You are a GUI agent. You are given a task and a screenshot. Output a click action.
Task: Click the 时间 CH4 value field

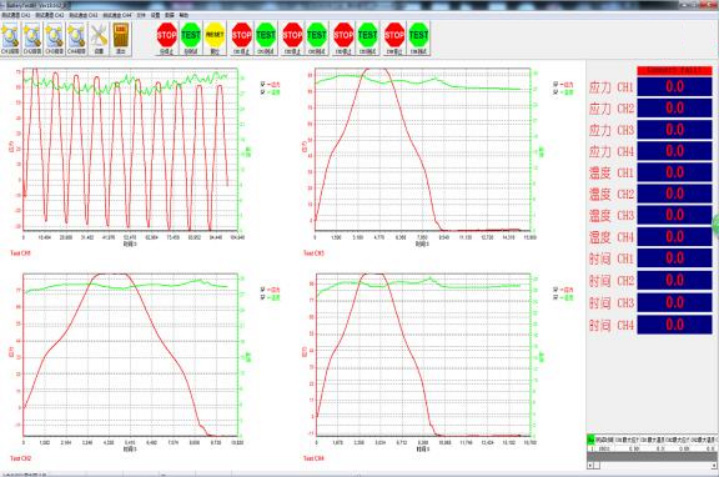click(x=674, y=324)
